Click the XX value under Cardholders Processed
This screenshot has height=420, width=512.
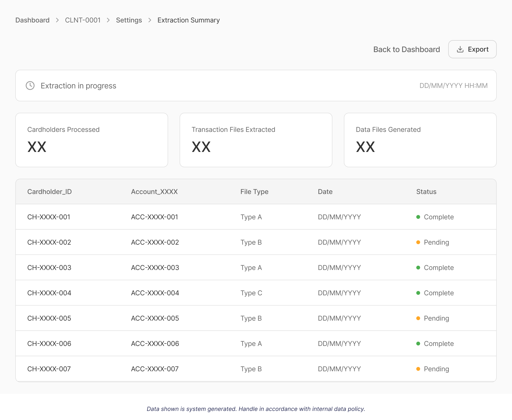tap(37, 147)
